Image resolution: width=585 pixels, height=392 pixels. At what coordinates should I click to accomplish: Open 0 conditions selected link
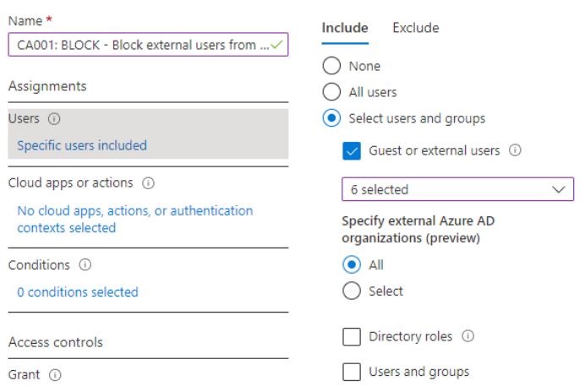coord(78,292)
